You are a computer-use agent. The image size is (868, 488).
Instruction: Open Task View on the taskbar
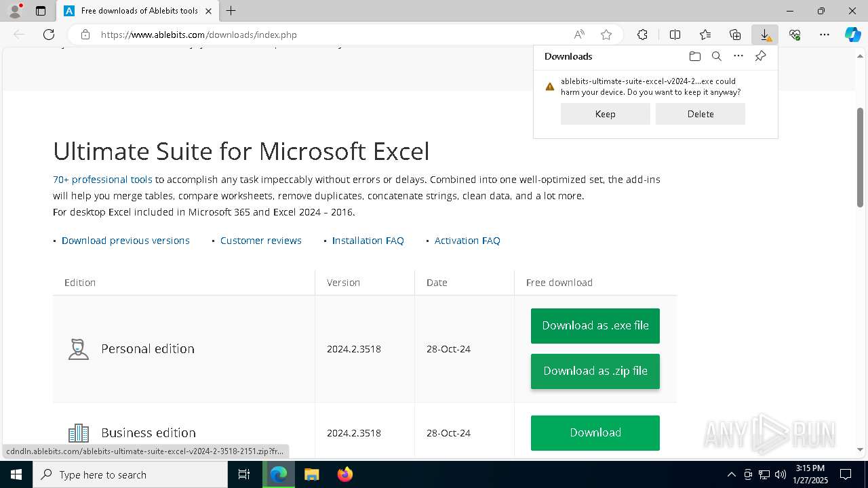pyautogui.click(x=244, y=474)
